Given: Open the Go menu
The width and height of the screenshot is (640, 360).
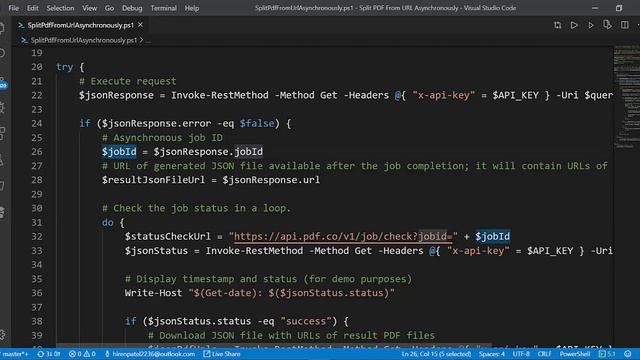Looking at the screenshot, I should click(x=109, y=8).
